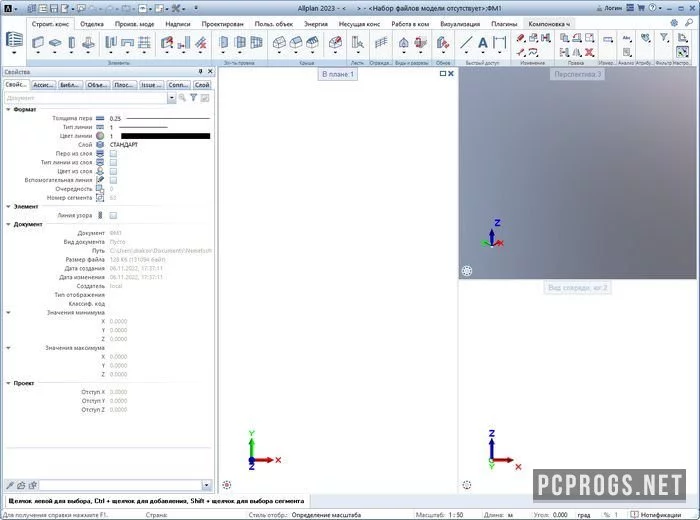Click the filter funnel in Properties panel
The height and width of the screenshot is (520, 700).
click(193, 98)
